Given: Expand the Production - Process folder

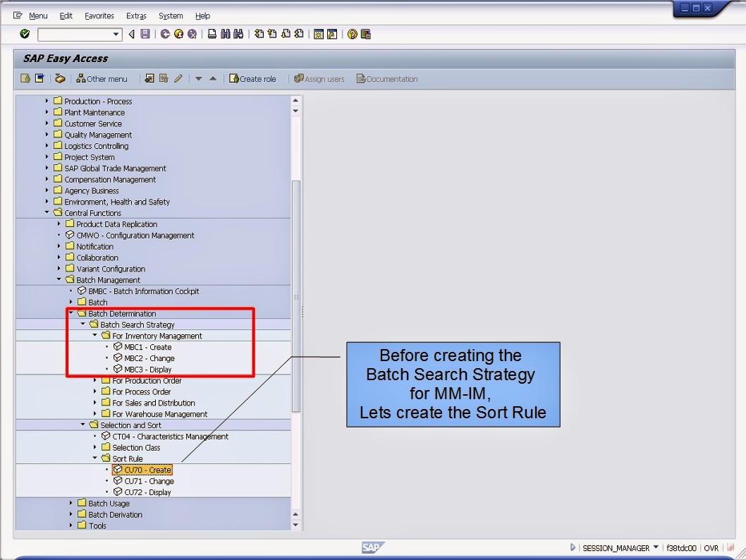Looking at the screenshot, I should click(47, 101).
